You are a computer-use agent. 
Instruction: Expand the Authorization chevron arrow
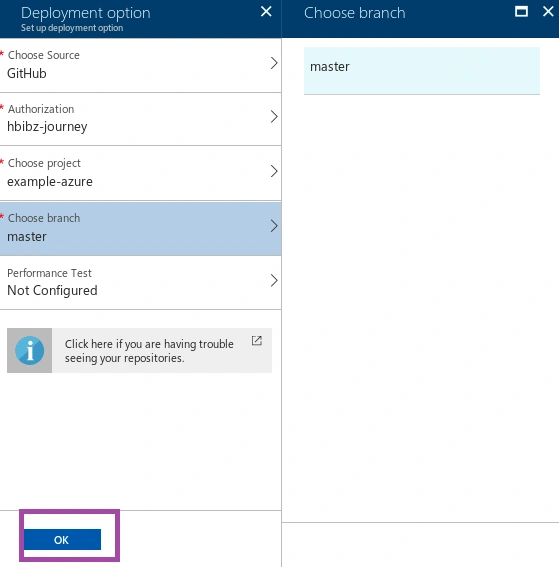tap(274, 117)
